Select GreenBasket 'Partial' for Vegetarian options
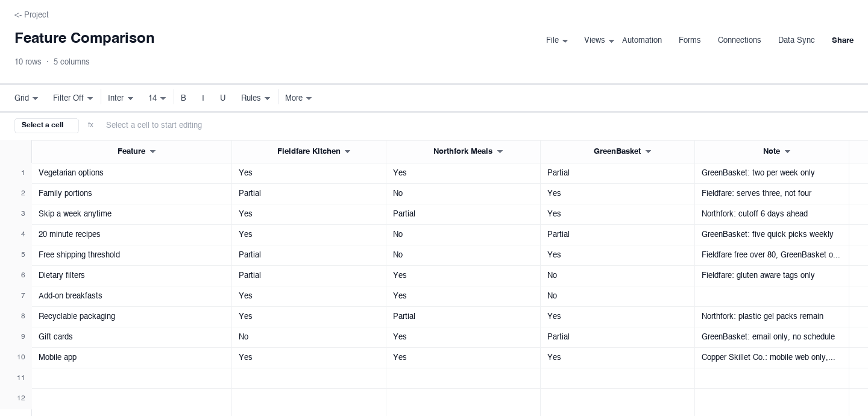Screen dimensions: 868x416 point(617,173)
